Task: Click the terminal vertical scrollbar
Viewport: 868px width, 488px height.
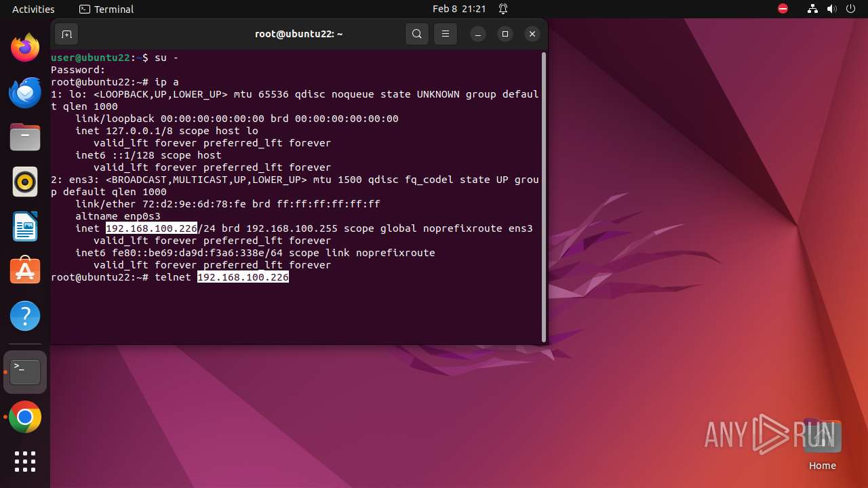Action: click(544, 197)
